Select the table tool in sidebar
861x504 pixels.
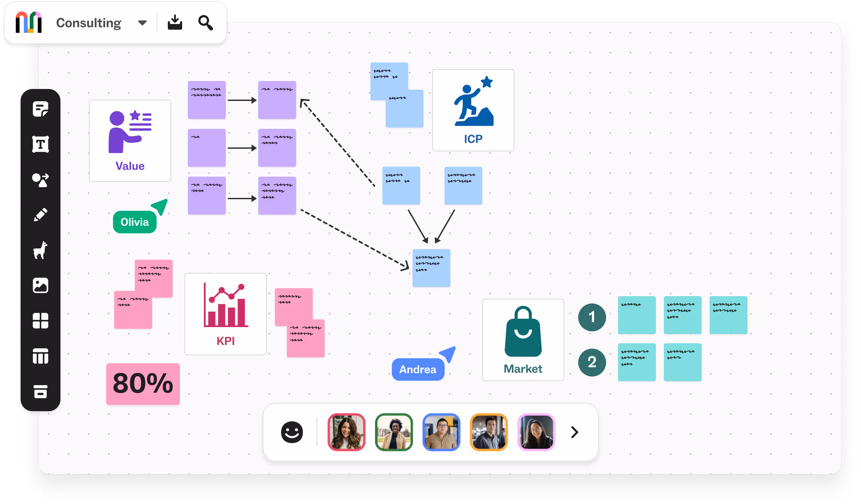click(40, 356)
